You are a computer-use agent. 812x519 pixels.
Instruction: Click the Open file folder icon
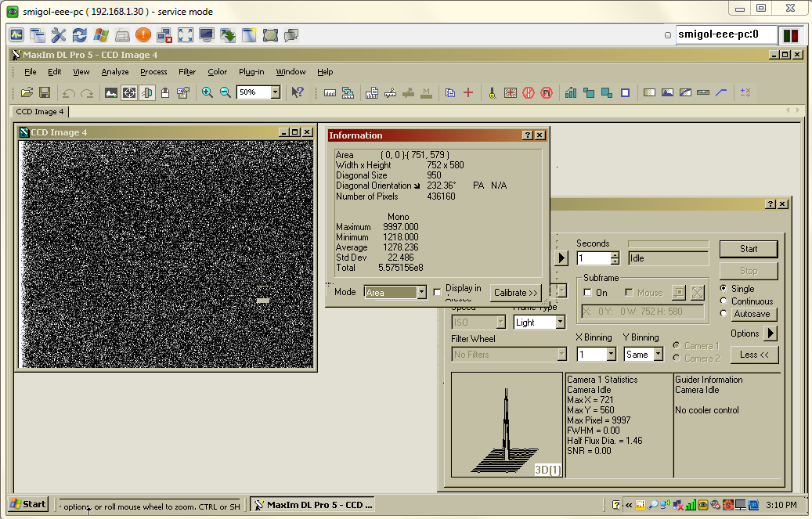[27, 92]
